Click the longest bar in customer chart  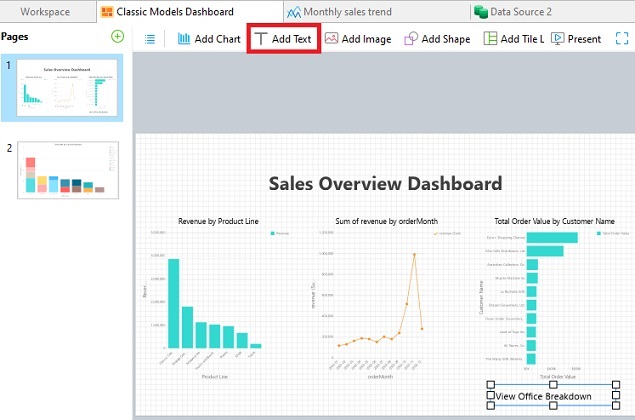552,237
